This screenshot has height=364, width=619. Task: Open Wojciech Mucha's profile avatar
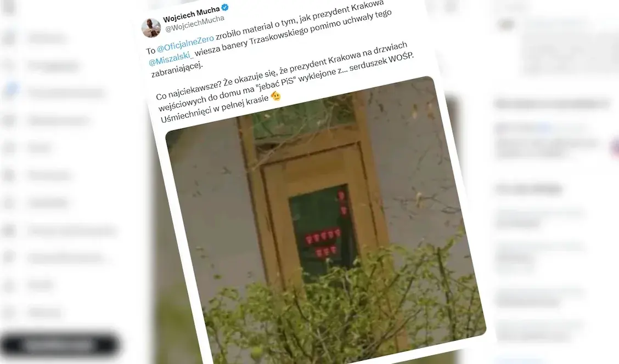point(151,27)
